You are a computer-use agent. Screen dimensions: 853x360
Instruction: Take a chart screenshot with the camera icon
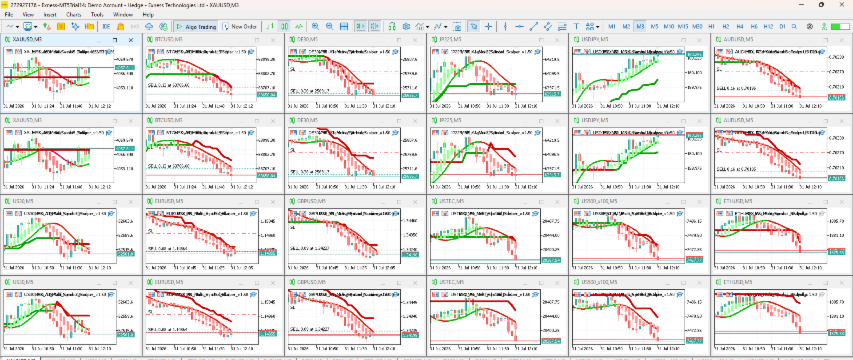tap(458, 26)
